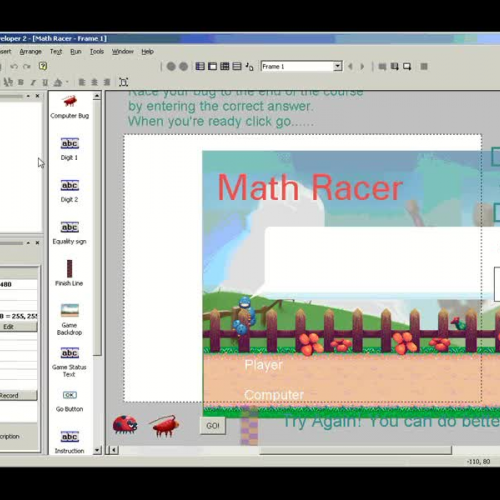Go to the previous frame arrow
The height and width of the screenshot is (500, 500).
click(x=350, y=66)
